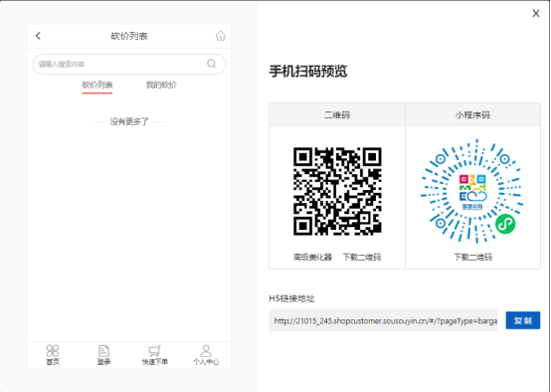Close the preview dialog with the X
Screen dimensions: 551x392
tap(536, 13)
